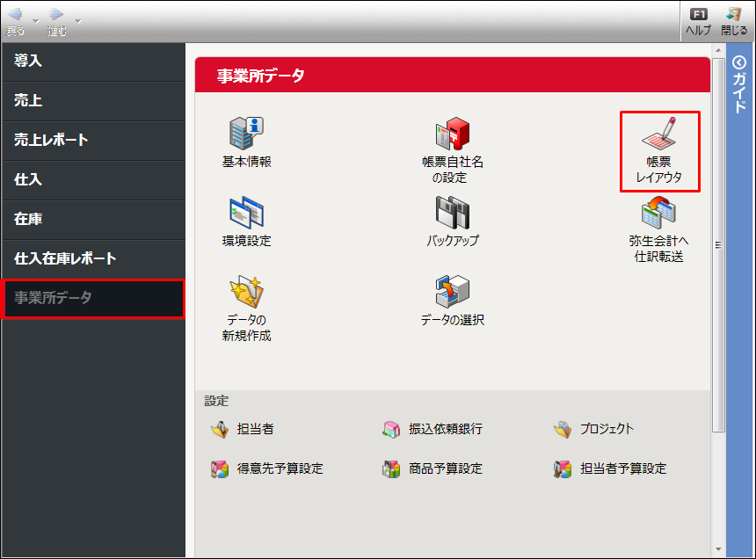This screenshot has width=756, height=559.
Task: Click the 商品予算設定 icon
Action: point(391,468)
